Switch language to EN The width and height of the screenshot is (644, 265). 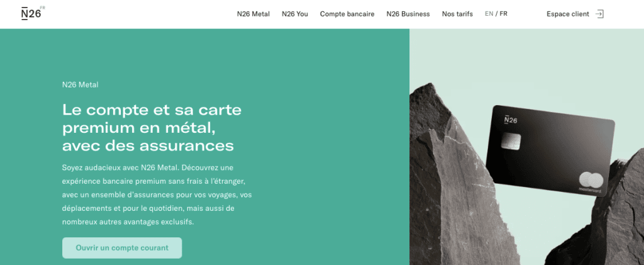(x=489, y=14)
